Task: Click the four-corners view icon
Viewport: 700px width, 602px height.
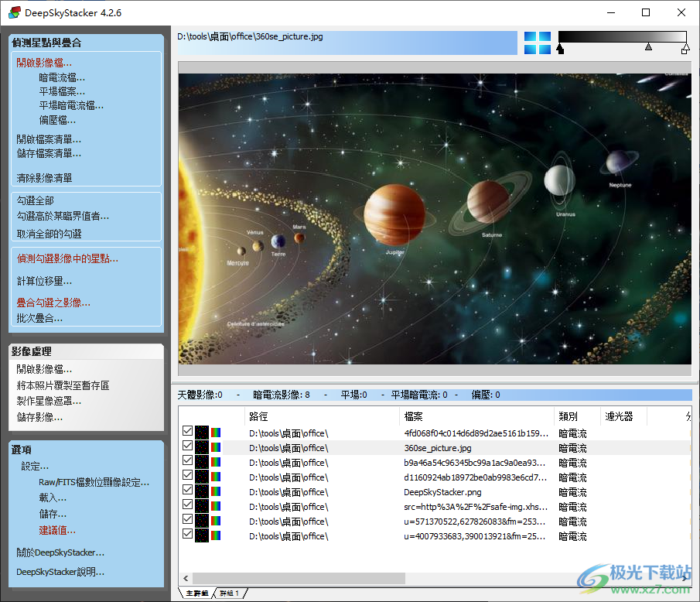Action: [537, 43]
